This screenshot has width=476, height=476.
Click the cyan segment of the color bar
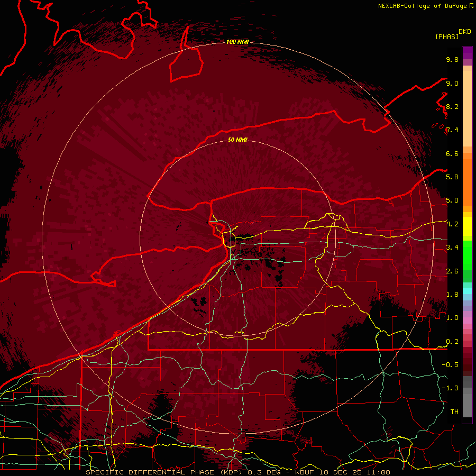(467, 290)
